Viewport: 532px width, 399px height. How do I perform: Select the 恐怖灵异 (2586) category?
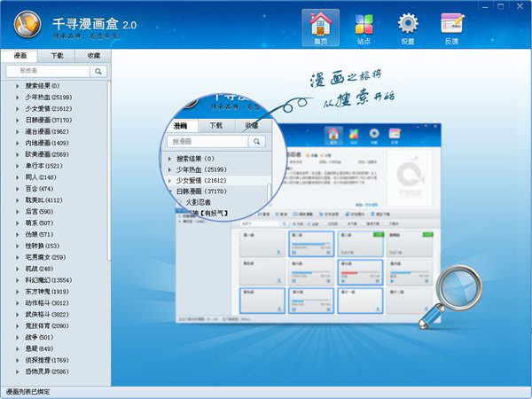point(47,372)
